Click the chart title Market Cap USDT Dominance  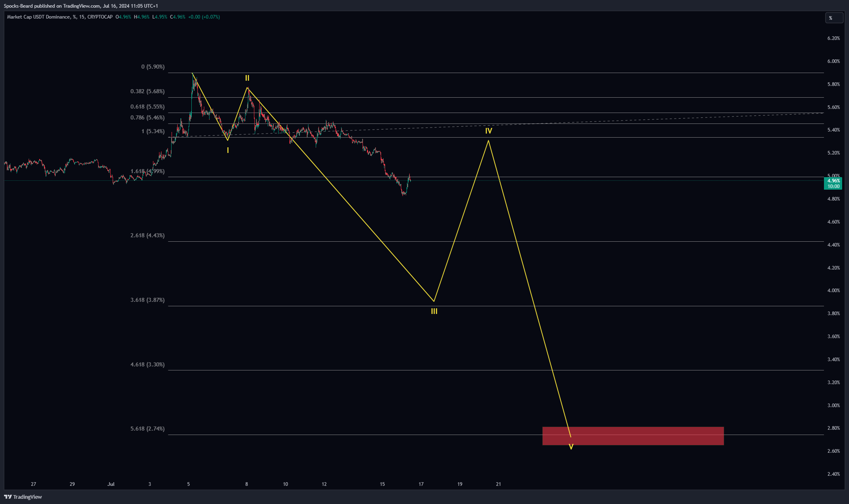[39, 17]
